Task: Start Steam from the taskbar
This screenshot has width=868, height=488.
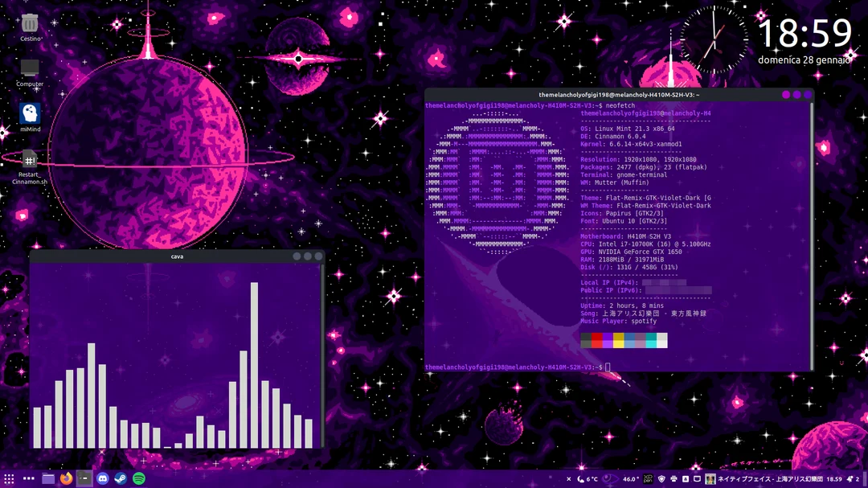Action: (120, 479)
